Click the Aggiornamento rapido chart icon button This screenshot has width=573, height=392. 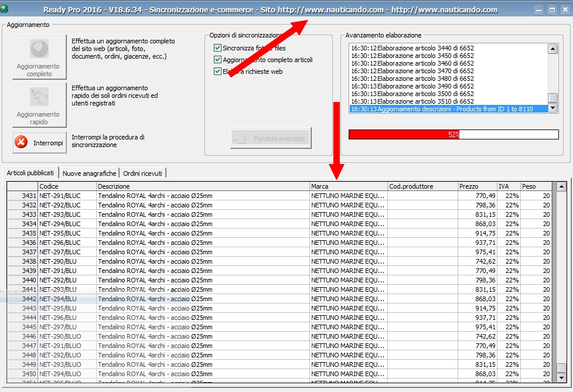39,105
